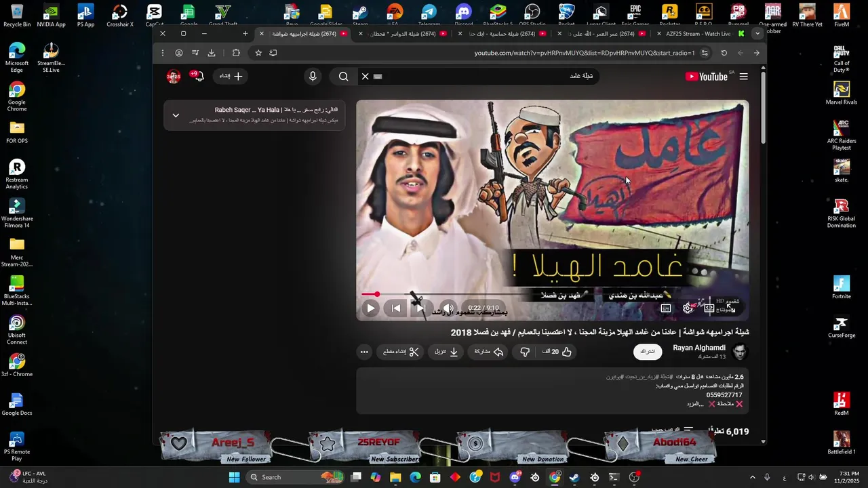Image resolution: width=868 pixels, height=488 pixels.
Task: Submit search with magnifier icon
Action: (x=344, y=77)
